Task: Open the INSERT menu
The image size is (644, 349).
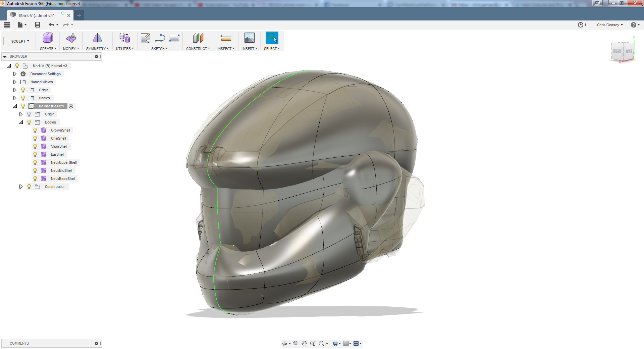Action: point(250,49)
